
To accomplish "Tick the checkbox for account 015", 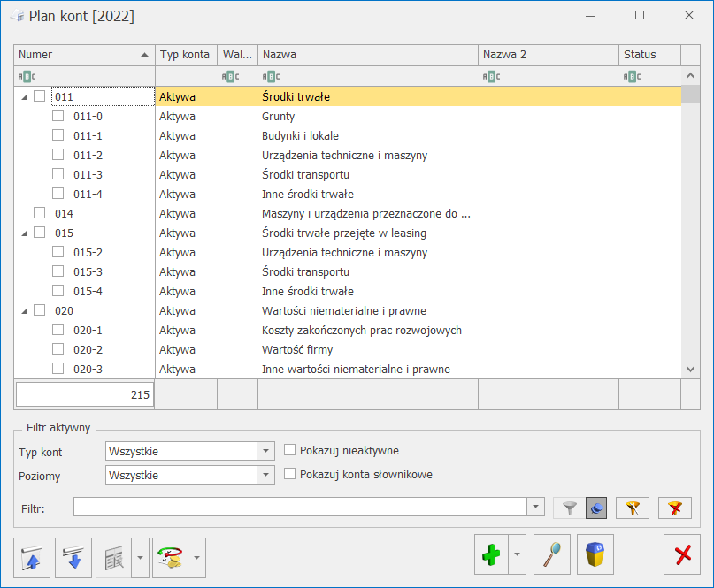I will click(x=40, y=233).
